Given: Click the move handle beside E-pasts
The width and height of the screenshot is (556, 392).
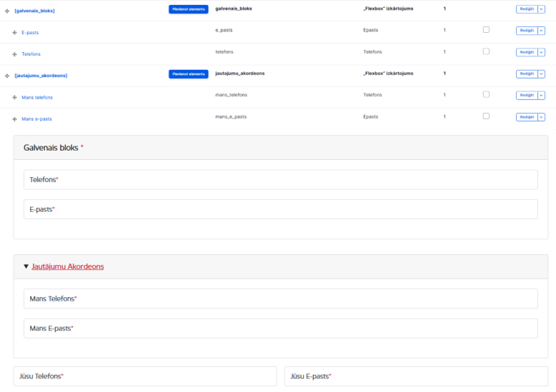Looking at the screenshot, I should [14, 33].
